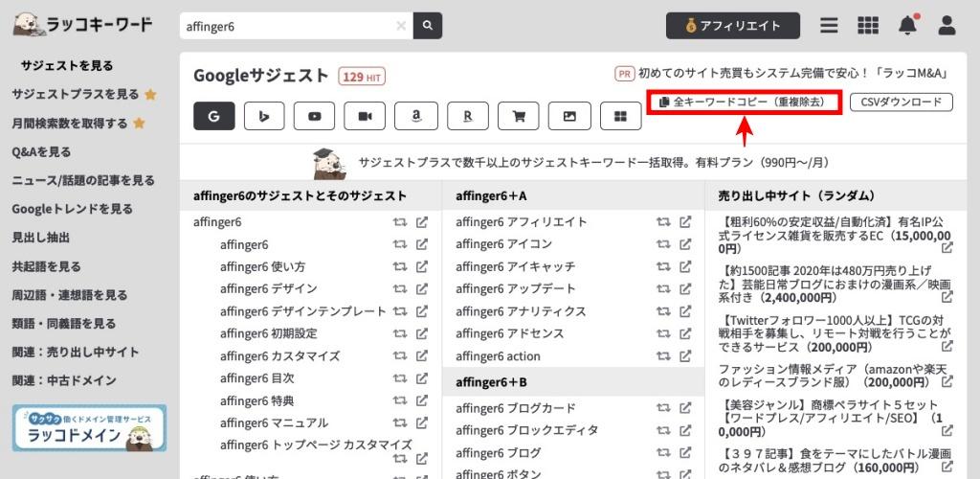Select the video camera suggest source button
980x479 pixels.
[365, 116]
